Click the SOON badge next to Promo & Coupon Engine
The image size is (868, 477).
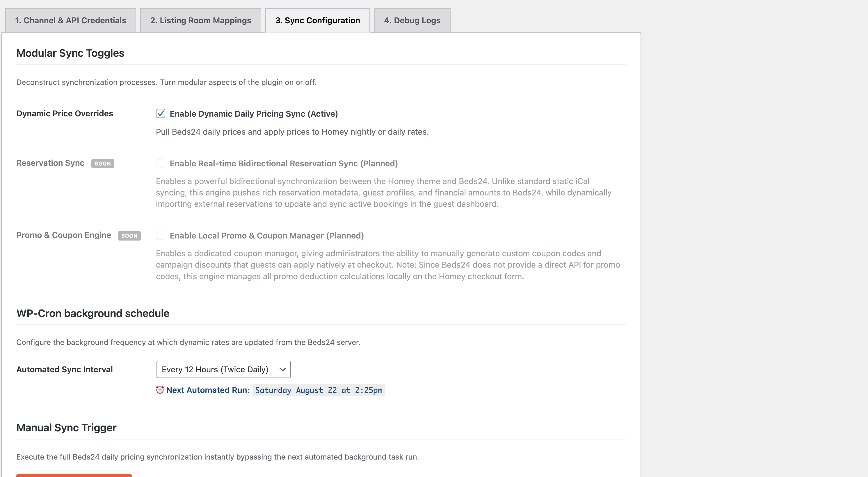click(x=129, y=236)
